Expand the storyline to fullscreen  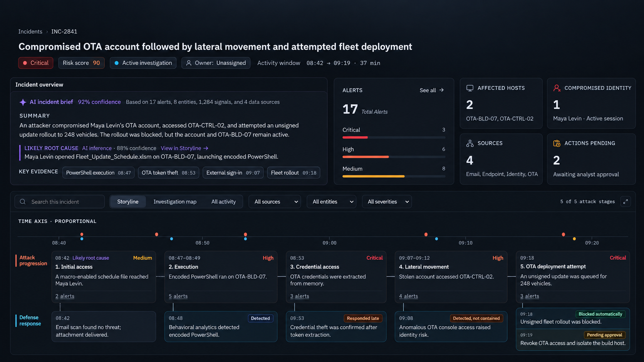tap(626, 202)
